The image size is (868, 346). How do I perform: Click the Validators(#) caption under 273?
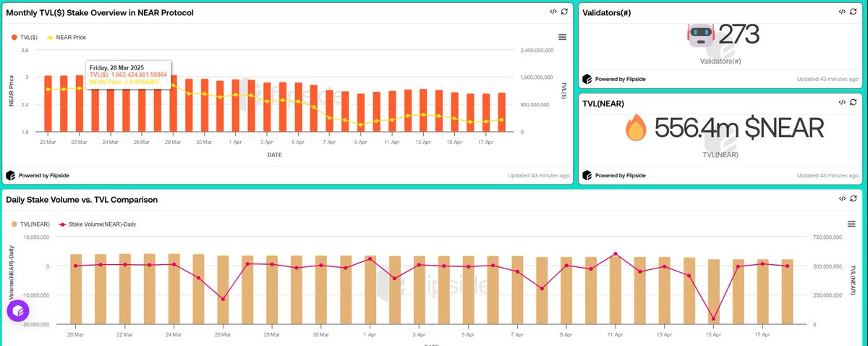pos(720,62)
